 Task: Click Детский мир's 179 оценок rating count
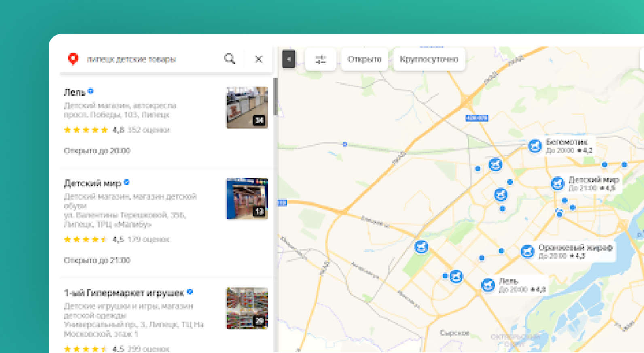click(148, 239)
